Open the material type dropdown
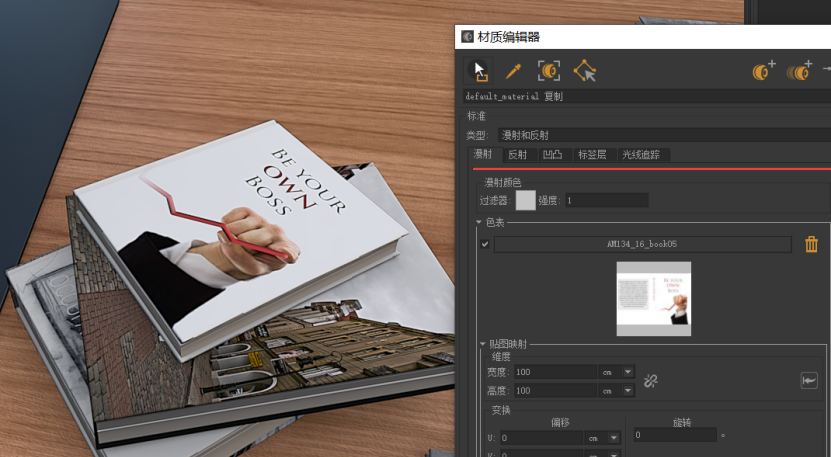 point(664,135)
